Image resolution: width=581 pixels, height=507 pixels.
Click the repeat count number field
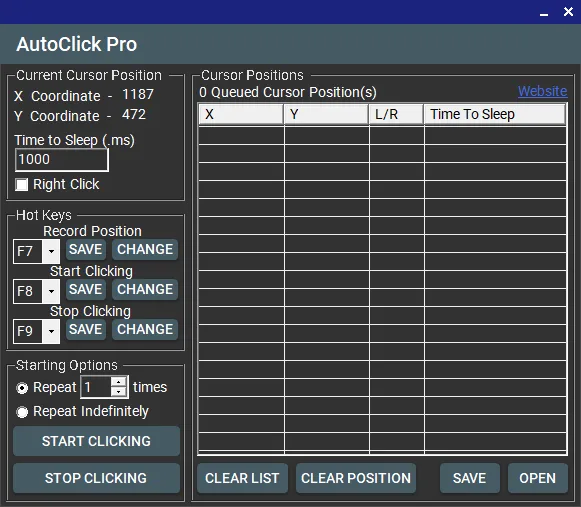[96, 387]
